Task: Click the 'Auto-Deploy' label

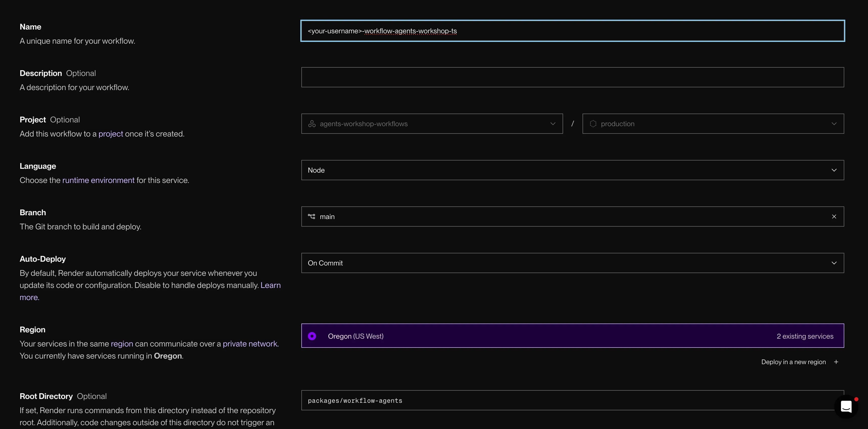Action: pyautogui.click(x=43, y=259)
